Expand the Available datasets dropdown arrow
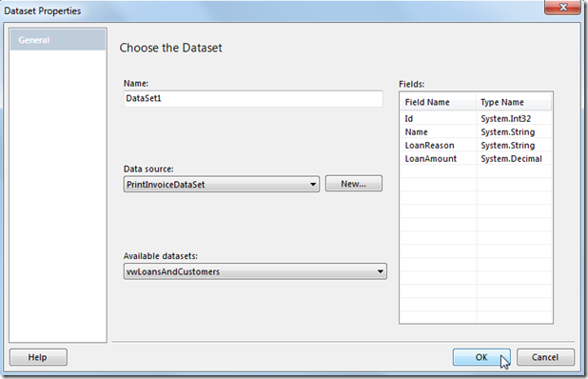 coord(380,271)
